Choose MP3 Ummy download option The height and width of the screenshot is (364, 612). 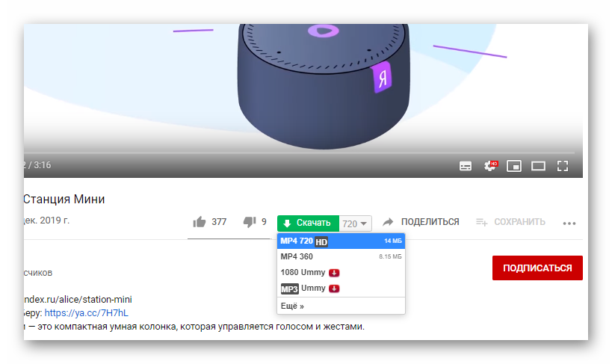341,289
